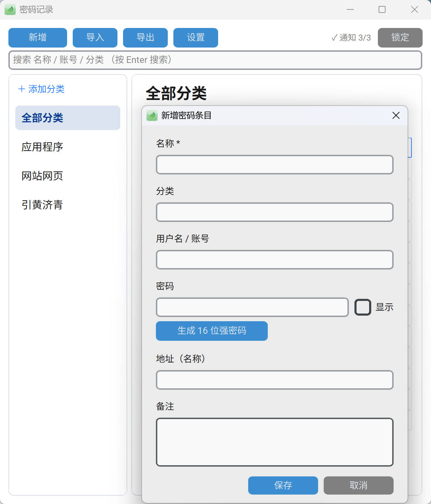Click the 密码记录 window app icon
This screenshot has width=431, height=504.
(x=10, y=9)
